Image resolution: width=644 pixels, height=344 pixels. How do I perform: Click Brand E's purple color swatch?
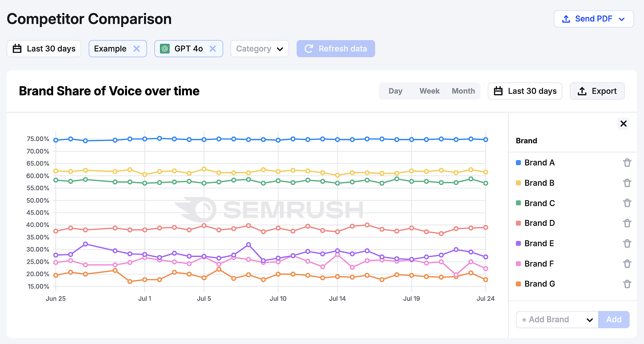tap(518, 243)
